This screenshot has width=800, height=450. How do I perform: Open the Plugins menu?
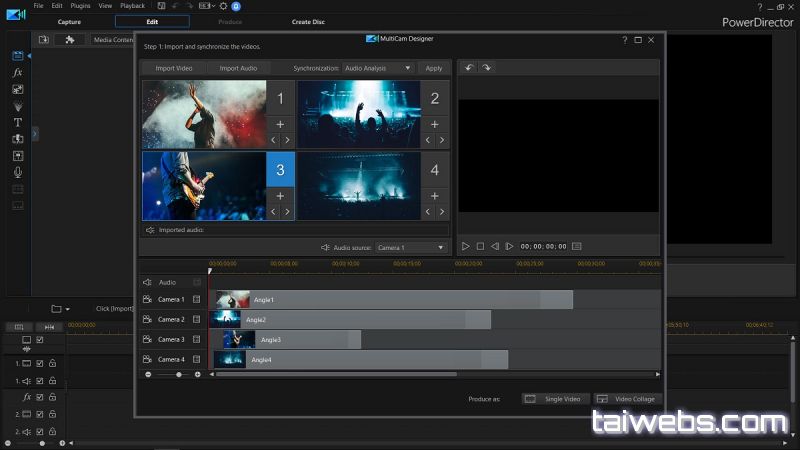(x=81, y=6)
